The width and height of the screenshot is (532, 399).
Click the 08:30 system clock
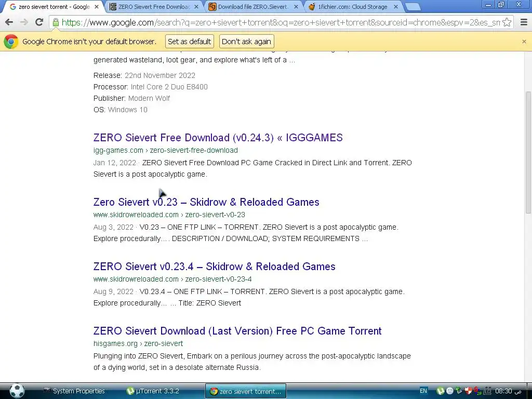click(508, 391)
